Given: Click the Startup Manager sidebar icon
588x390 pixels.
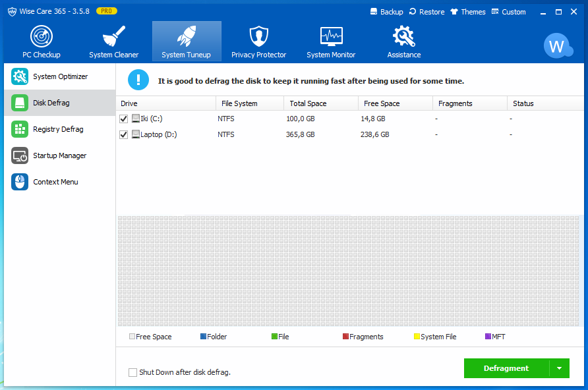Looking at the screenshot, I should tap(20, 155).
